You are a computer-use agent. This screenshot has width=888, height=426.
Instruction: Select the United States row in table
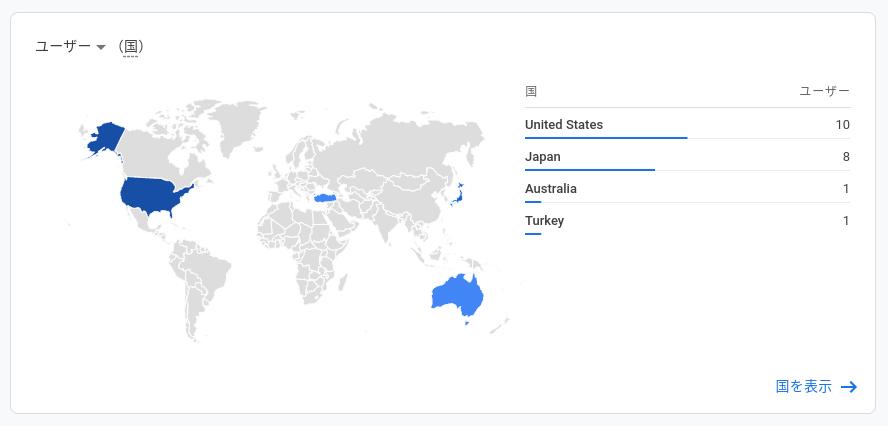[687, 125]
